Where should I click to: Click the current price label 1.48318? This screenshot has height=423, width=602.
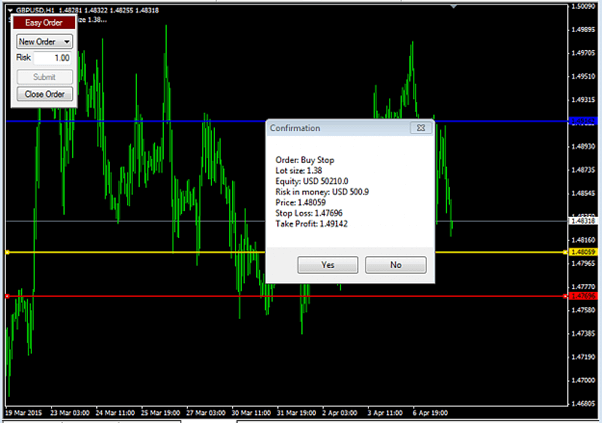583,221
